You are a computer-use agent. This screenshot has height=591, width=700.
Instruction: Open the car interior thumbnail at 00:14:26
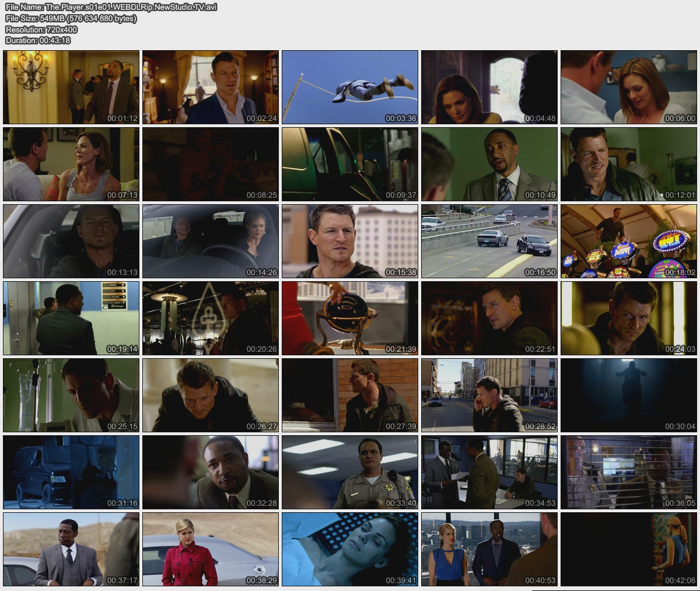pyautogui.click(x=211, y=241)
